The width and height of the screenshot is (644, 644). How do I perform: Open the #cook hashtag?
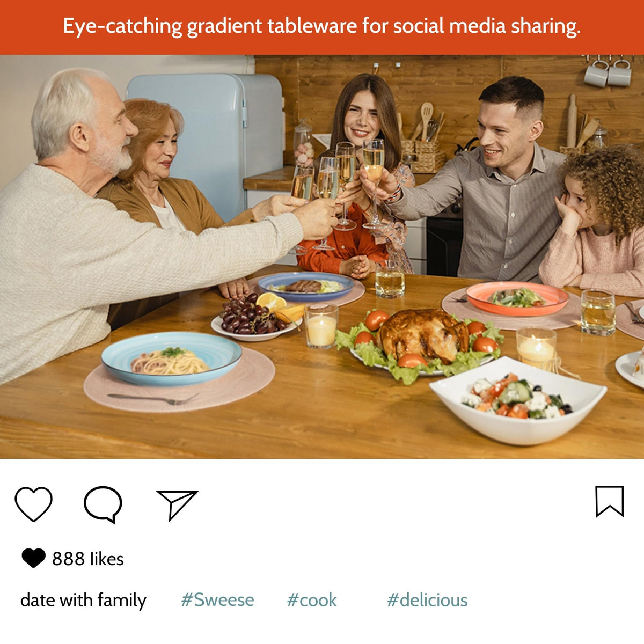click(x=312, y=599)
